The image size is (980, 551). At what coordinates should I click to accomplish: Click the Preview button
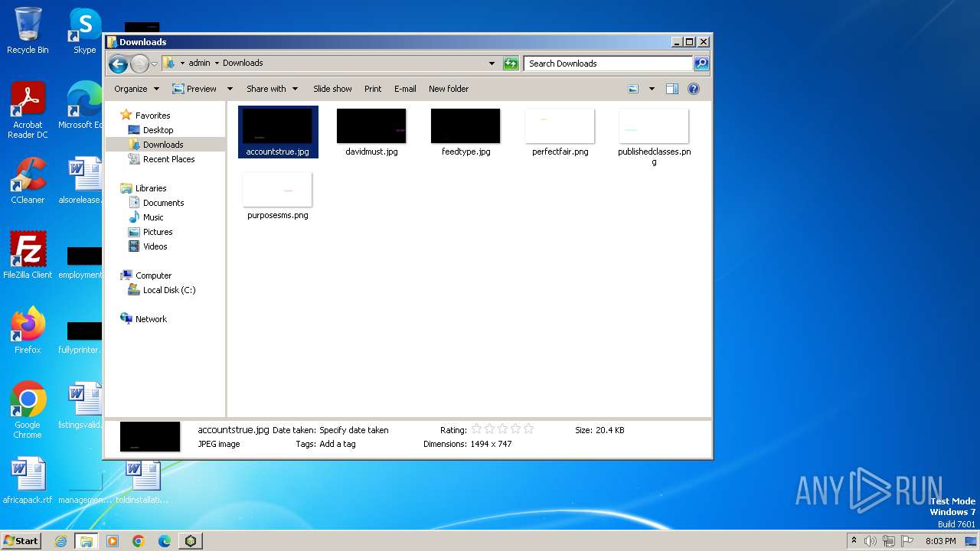tap(194, 89)
